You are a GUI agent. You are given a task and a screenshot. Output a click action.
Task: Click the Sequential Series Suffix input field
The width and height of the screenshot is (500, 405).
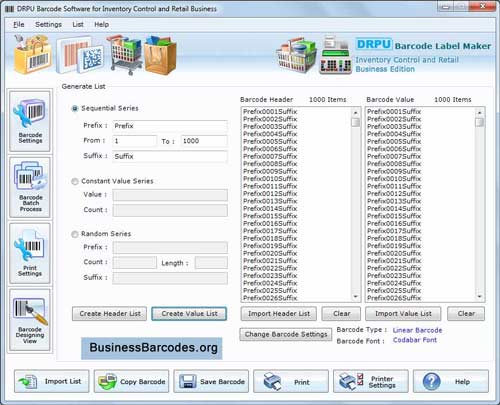point(170,156)
